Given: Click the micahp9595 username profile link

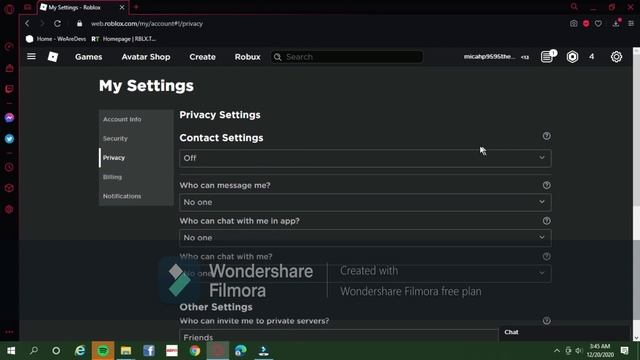Looking at the screenshot, I should click(489, 56).
